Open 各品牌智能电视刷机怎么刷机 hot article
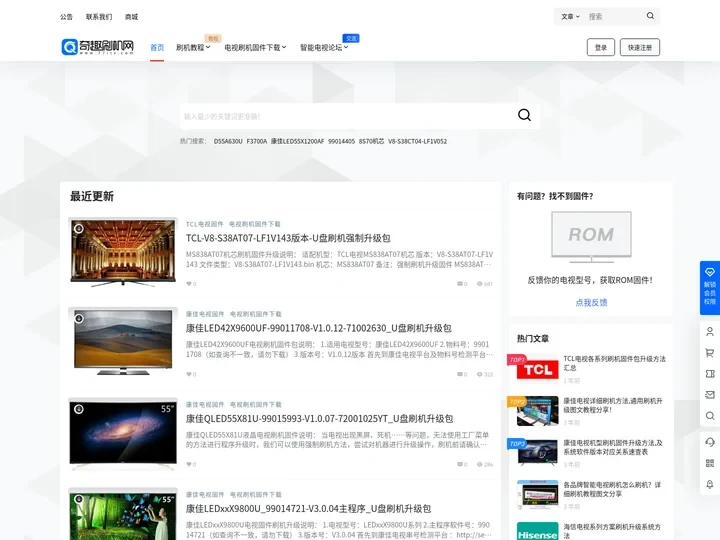 click(x=612, y=489)
